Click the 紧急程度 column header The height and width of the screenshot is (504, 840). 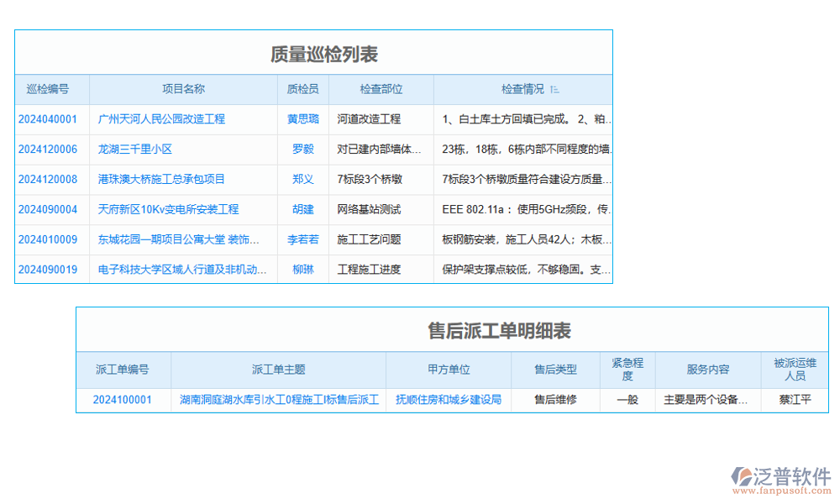click(x=627, y=370)
